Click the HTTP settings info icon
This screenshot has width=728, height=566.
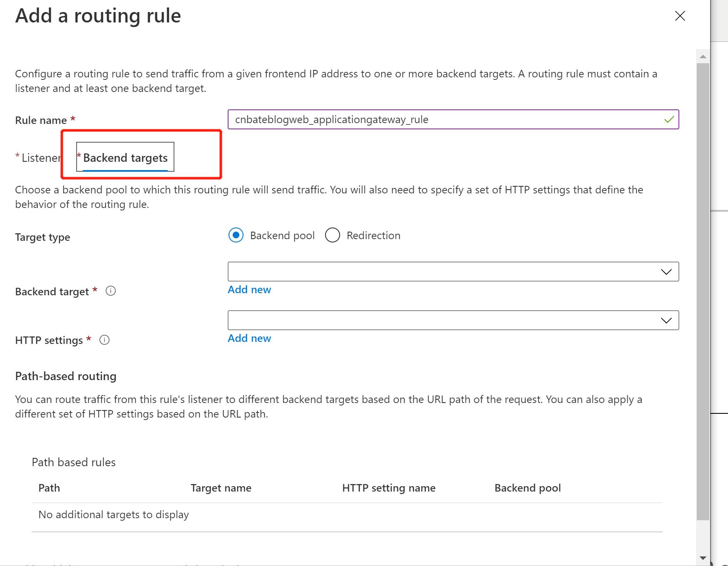[x=104, y=340]
